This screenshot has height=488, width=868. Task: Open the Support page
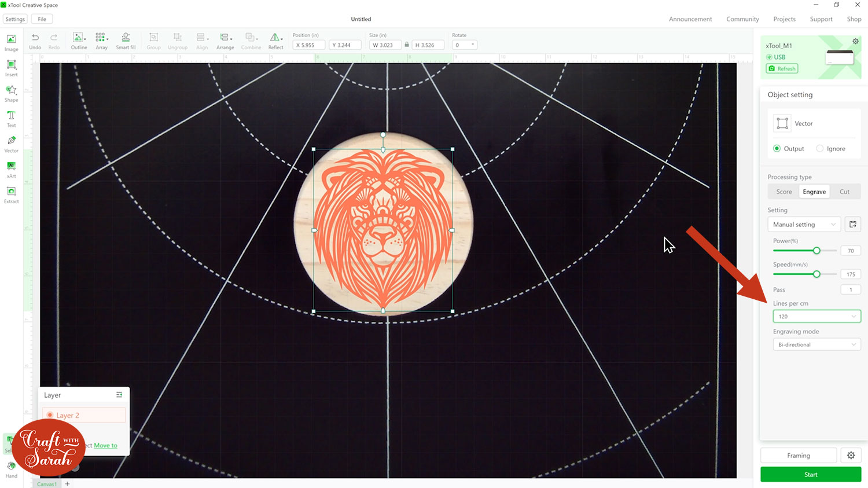(821, 19)
